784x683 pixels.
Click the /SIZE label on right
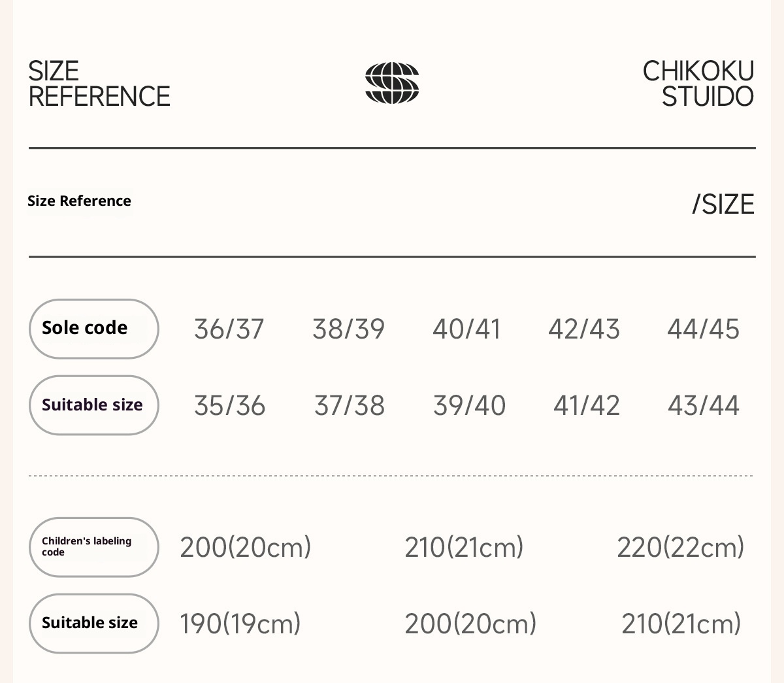[x=723, y=205]
